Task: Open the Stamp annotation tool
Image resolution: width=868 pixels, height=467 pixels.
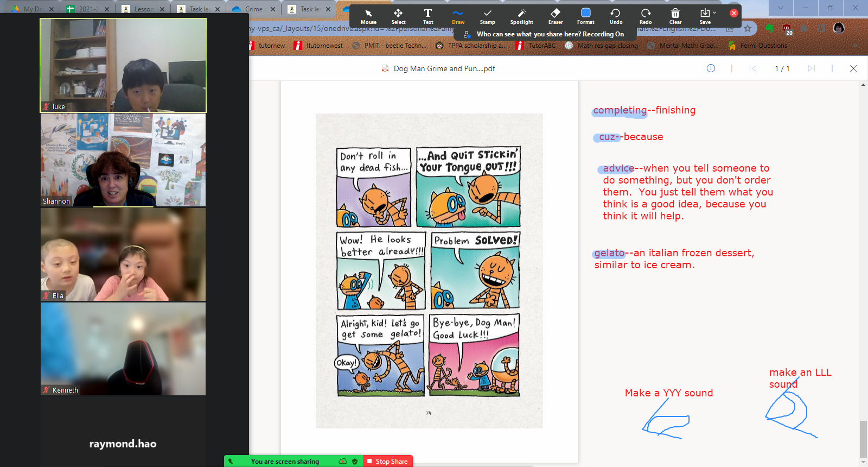Action: (x=487, y=16)
